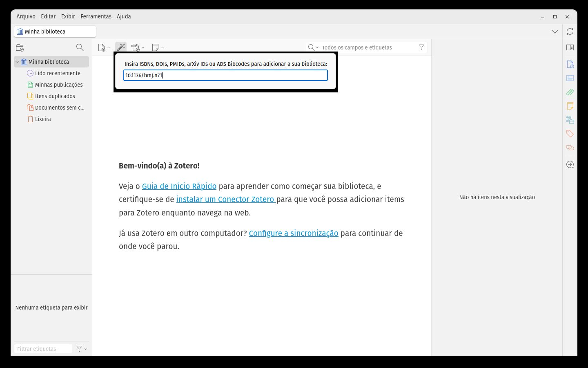Click the filter funnel in search bar
This screenshot has height=368, width=588.
(421, 47)
